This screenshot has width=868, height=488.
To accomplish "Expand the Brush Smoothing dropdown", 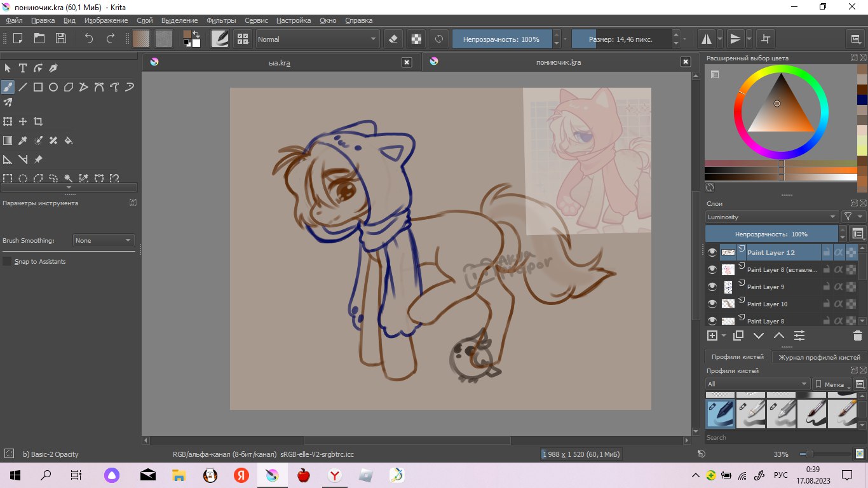I will 104,240.
